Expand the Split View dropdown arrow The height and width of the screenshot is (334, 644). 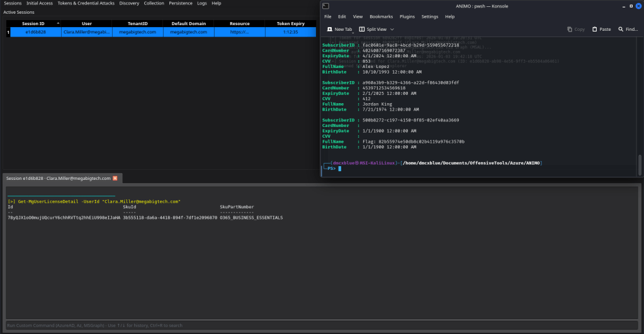coord(392,29)
